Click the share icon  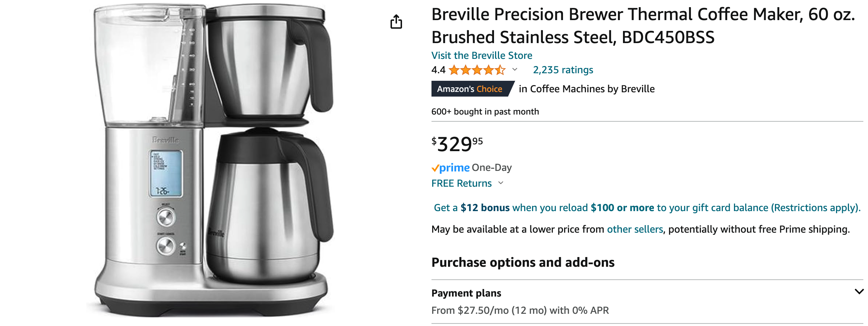click(x=397, y=22)
